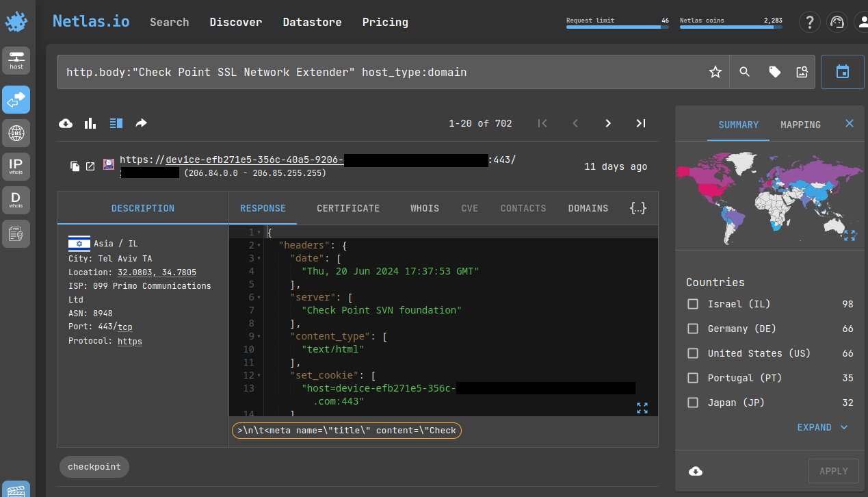This screenshot has width=868, height=497.
Task: Download summary via cloud icon in side panel
Action: coord(696,471)
